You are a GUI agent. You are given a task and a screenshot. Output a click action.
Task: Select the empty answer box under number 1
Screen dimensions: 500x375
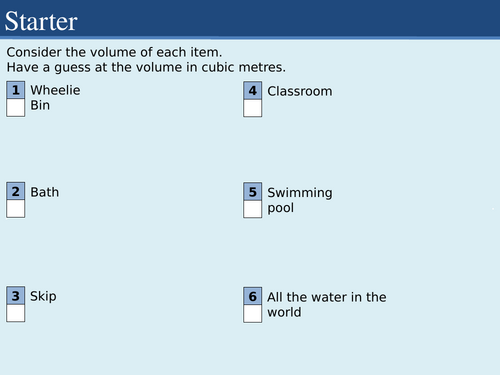point(16,108)
